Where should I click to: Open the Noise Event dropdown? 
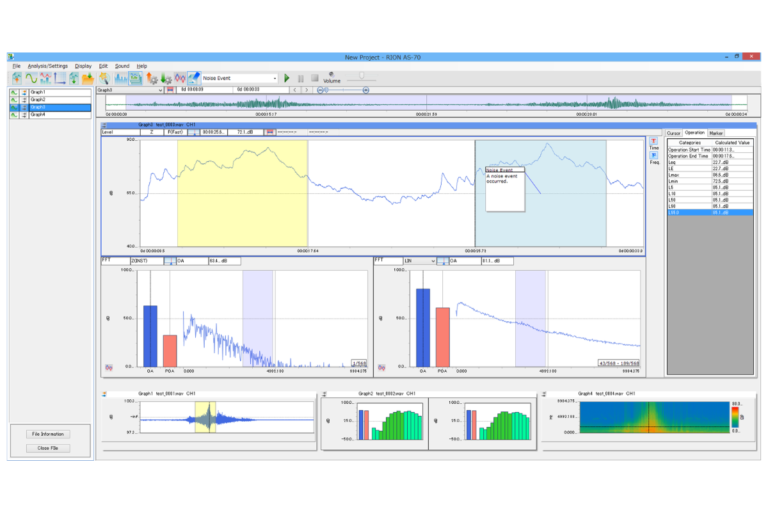coord(274,78)
